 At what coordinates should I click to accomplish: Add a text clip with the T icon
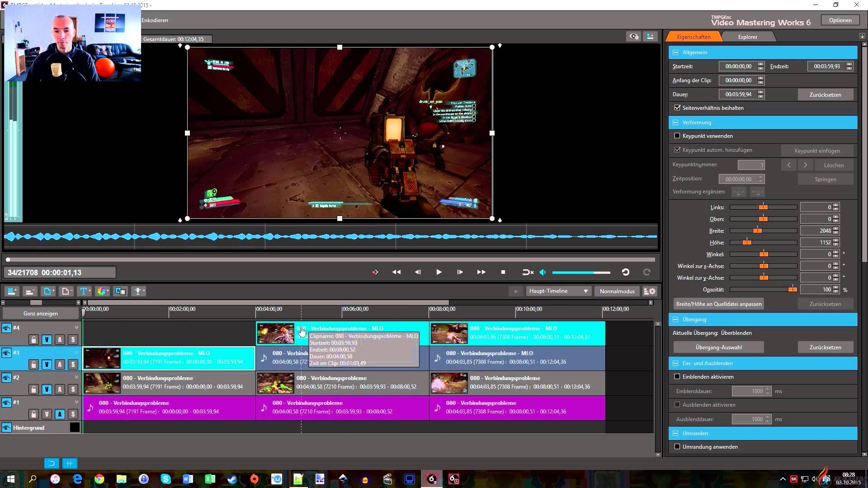pyautogui.click(x=84, y=291)
